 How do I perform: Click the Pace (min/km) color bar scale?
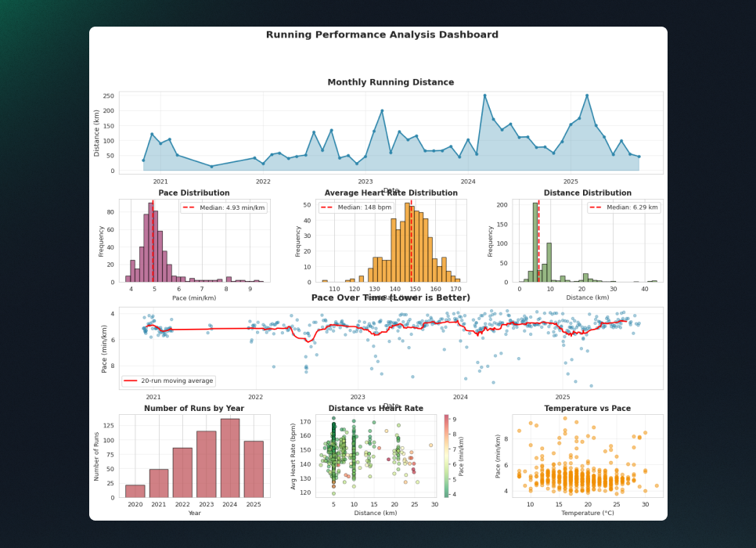[447, 456]
